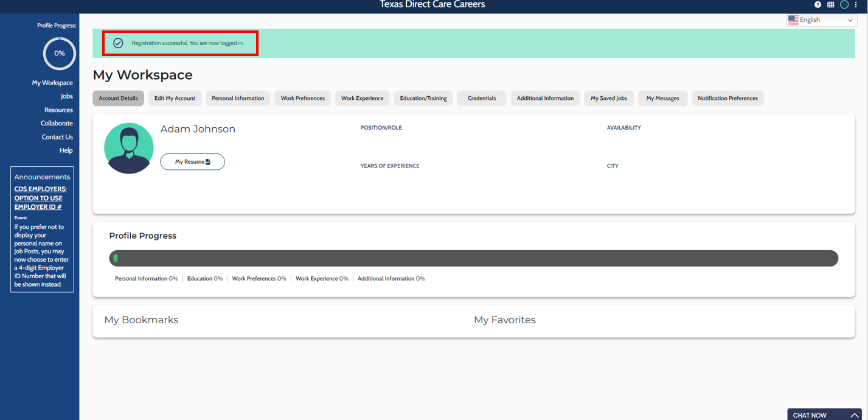Open My Saved Jobs tab

[x=608, y=98]
